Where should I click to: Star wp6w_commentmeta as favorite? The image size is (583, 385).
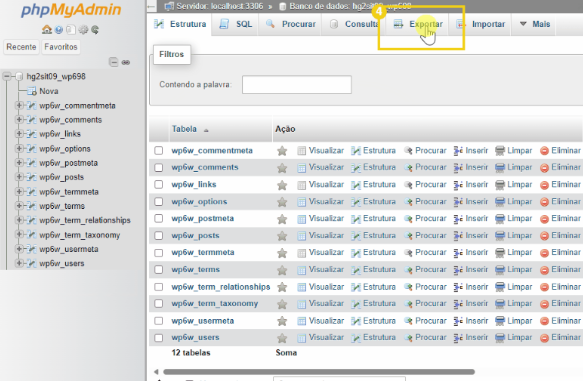pos(282,151)
